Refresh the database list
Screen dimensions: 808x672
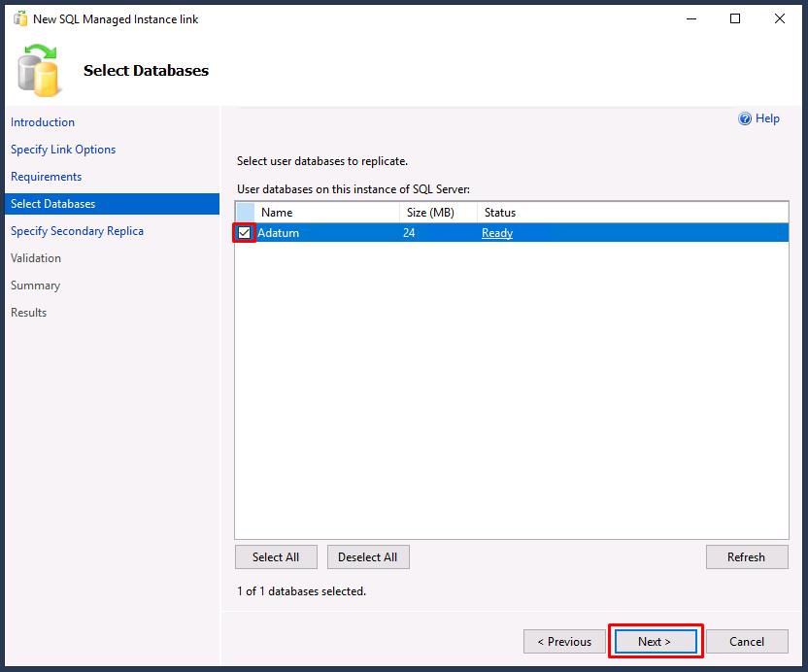click(x=747, y=557)
